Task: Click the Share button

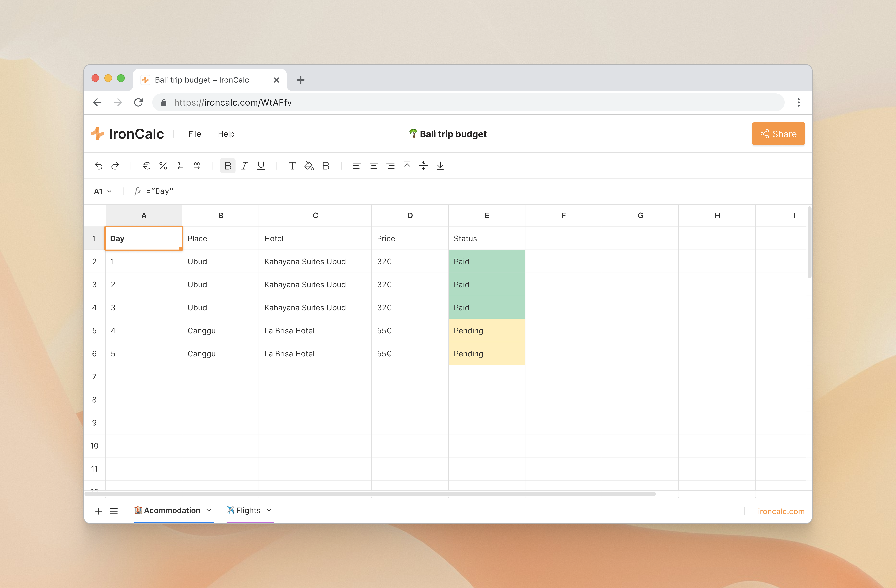Action: [x=778, y=134]
